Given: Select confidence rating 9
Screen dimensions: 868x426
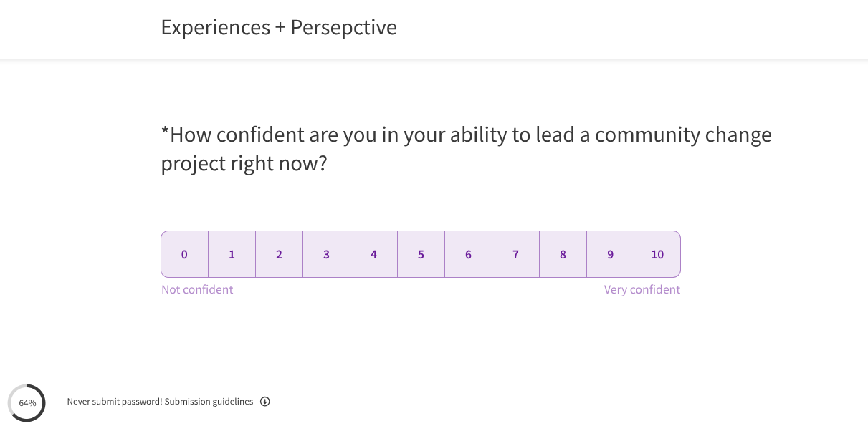Looking at the screenshot, I should [x=610, y=254].
